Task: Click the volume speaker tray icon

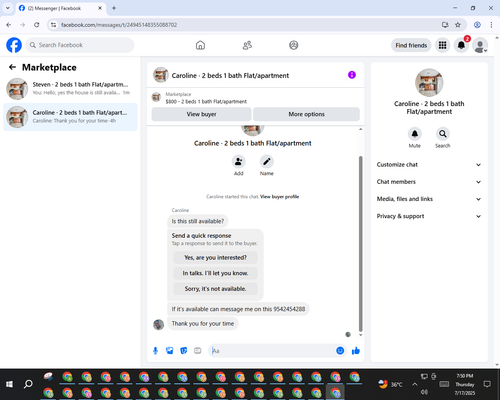Action: 424,392
